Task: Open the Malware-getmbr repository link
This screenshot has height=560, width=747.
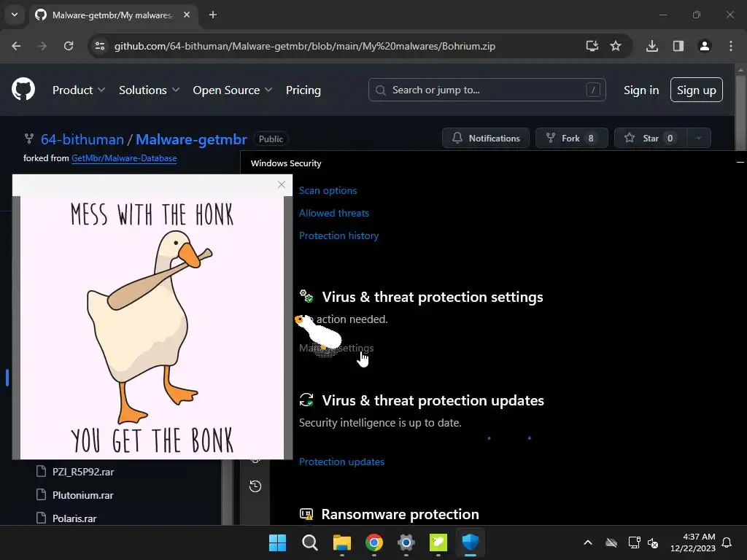Action: click(x=191, y=139)
